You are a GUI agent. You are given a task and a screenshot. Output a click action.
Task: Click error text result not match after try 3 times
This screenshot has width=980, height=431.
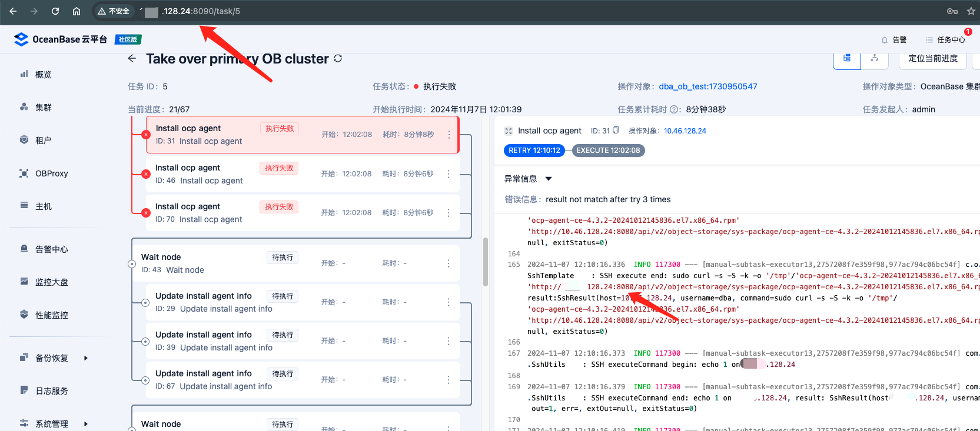pyautogui.click(x=608, y=199)
